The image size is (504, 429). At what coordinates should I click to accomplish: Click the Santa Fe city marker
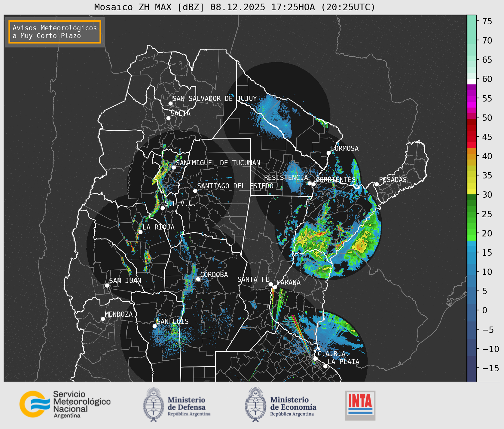[271, 284]
